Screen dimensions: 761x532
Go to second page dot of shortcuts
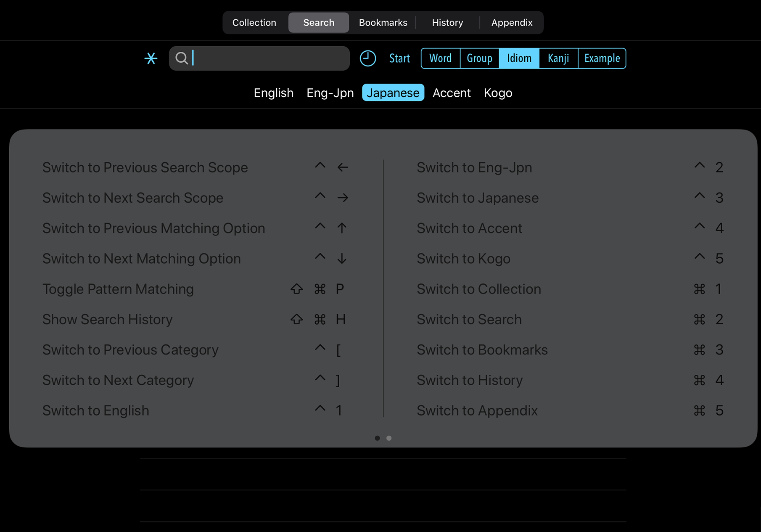389,438
